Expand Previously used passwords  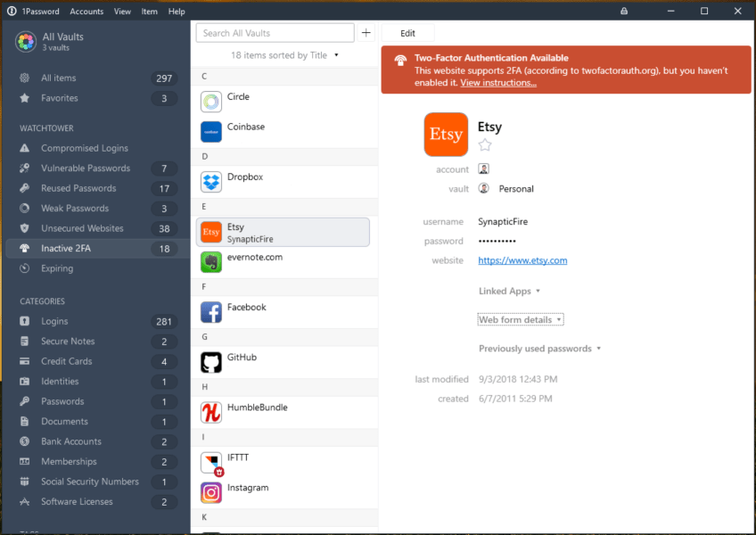(539, 349)
